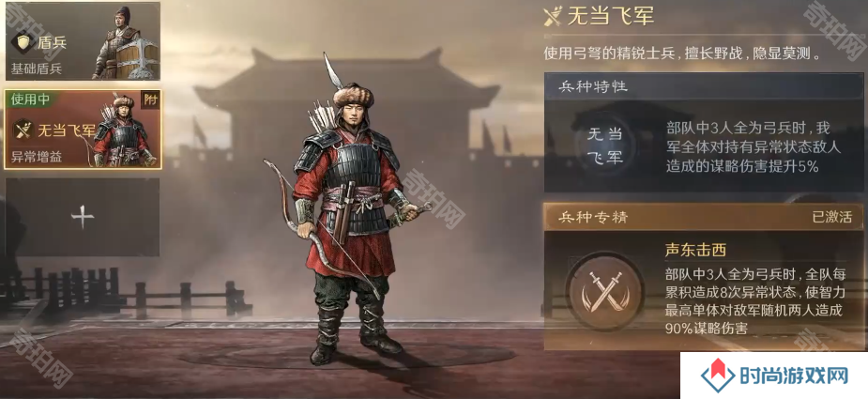The image size is (868, 399).
Task: Tap the 无当飞军 round trait emblem
Action: [604, 146]
